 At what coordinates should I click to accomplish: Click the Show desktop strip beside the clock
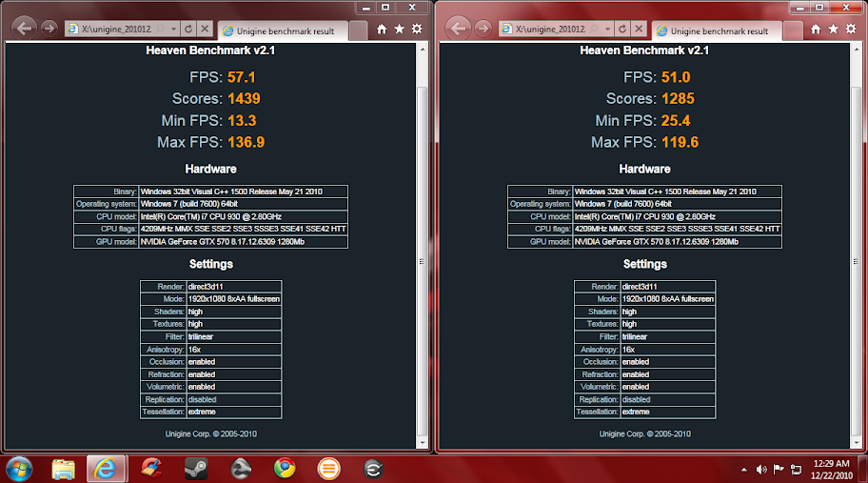(863, 469)
